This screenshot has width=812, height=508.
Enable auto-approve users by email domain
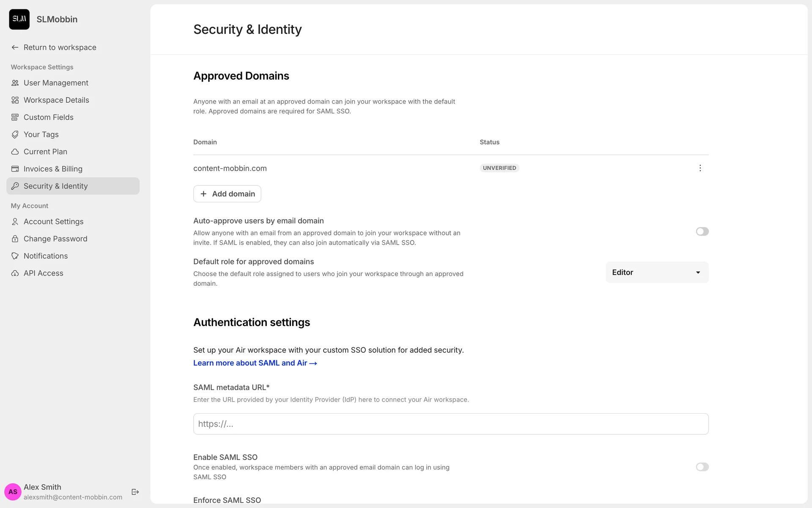point(702,232)
